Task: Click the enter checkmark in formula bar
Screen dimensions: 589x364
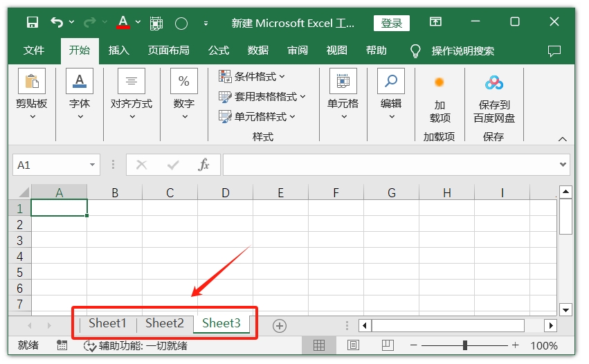Action: pyautogui.click(x=173, y=165)
